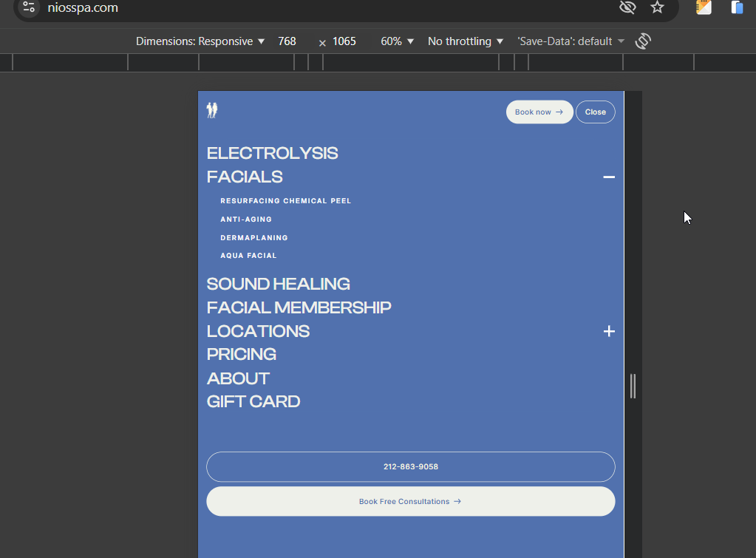Select Resurfacing Chemical Peel submenu link
The width and height of the screenshot is (756, 558).
point(285,200)
